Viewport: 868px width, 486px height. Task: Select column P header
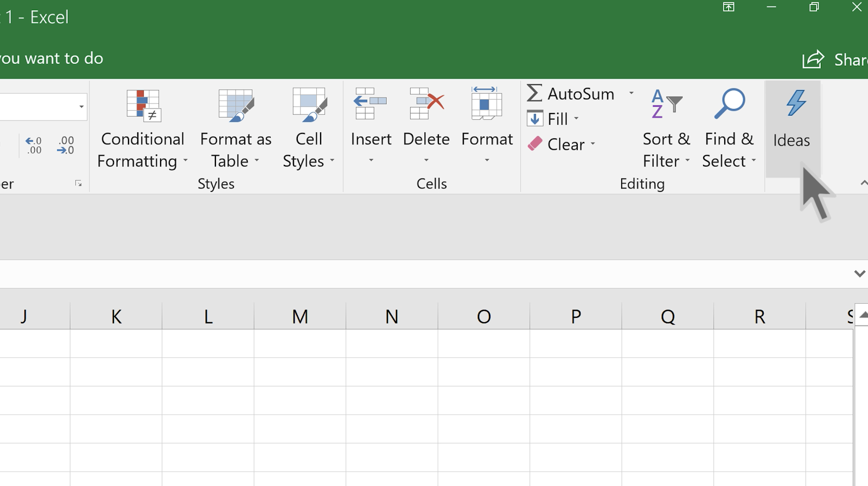[x=576, y=316]
